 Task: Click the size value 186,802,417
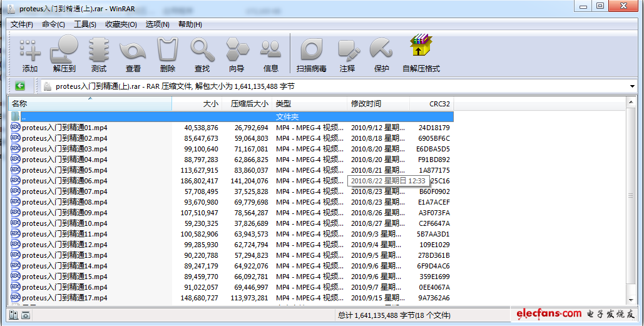(x=199, y=181)
